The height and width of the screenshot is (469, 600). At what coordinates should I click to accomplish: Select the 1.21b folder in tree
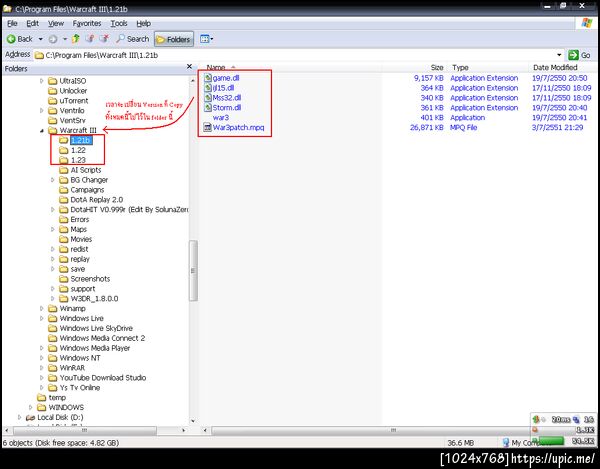[x=80, y=140]
